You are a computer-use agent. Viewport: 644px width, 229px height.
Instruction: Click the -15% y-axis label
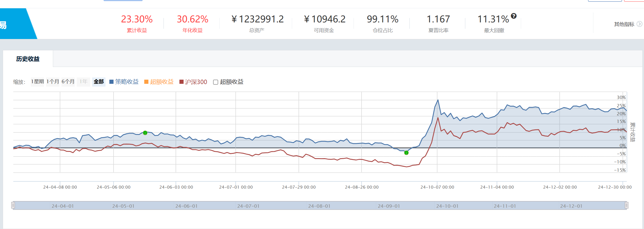pyautogui.click(x=620, y=170)
